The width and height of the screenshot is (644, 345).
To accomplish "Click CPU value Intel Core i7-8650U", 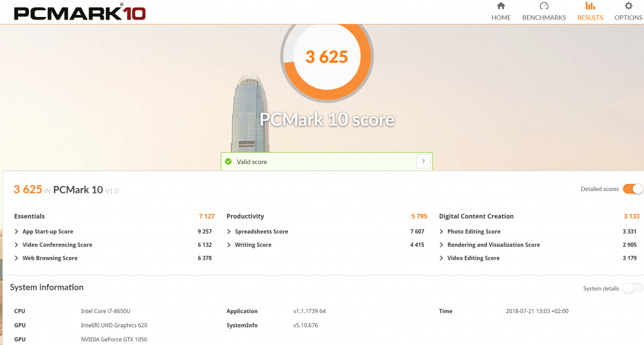I will tap(106, 311).
